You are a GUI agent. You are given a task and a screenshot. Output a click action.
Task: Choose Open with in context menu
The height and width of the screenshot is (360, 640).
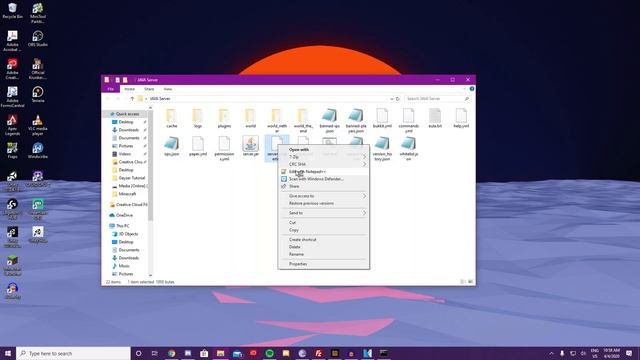[299, 150]
